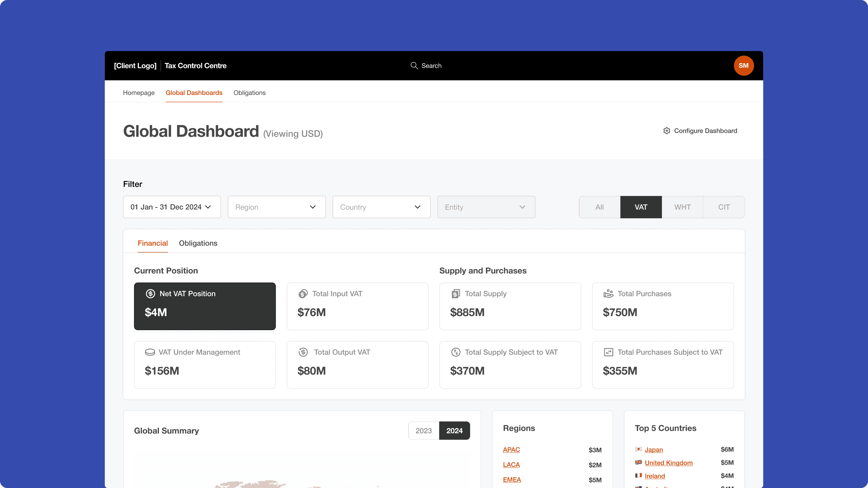
Task: Select the Total Supply Subject to VAT card
Action: pyautogui.click(x=510, y=365)
